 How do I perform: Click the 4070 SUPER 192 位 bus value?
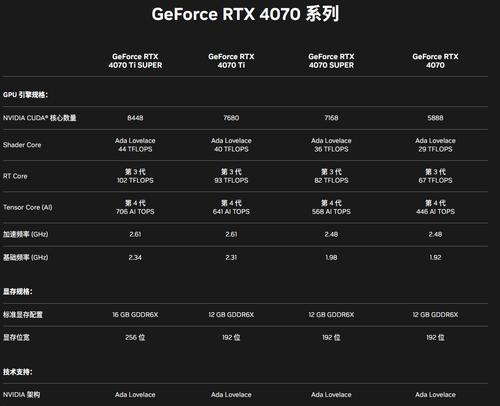pyautogui.click(x=331, y=338)
